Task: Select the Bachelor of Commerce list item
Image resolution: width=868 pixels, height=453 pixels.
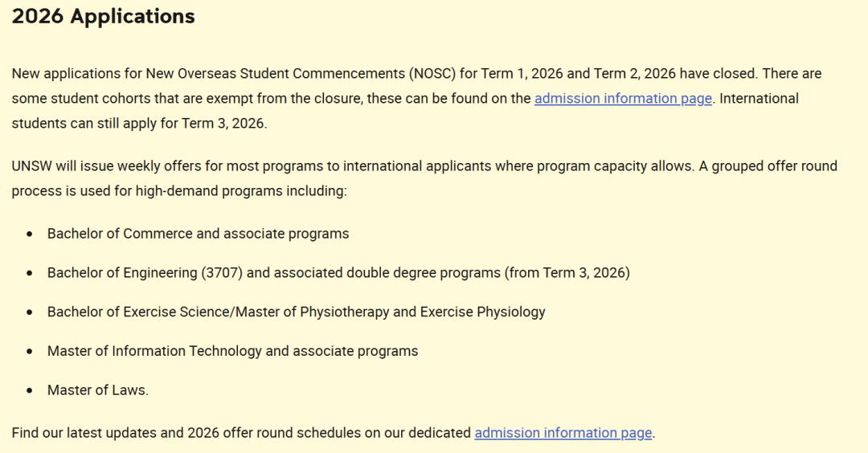Action: (x=198, y=234)
